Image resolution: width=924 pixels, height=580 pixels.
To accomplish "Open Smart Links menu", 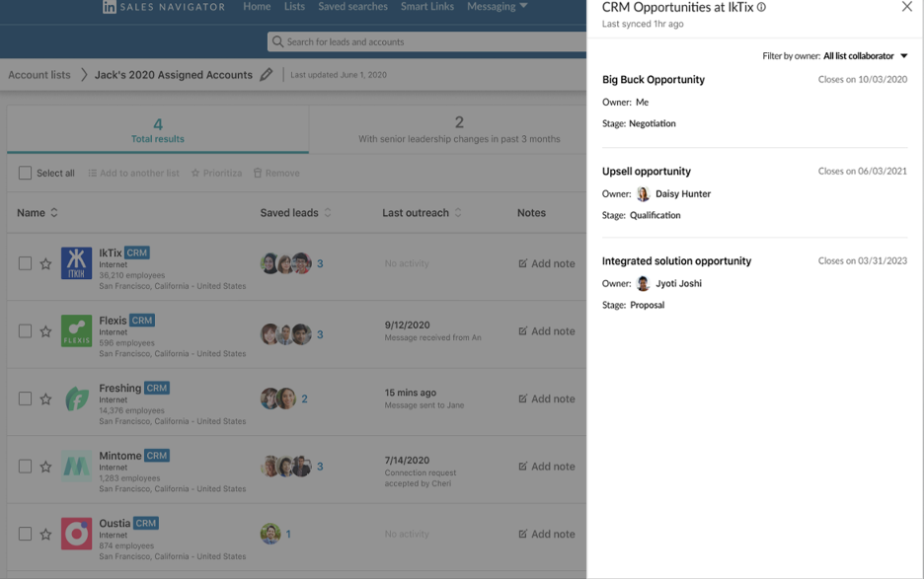I will (427, 7).
